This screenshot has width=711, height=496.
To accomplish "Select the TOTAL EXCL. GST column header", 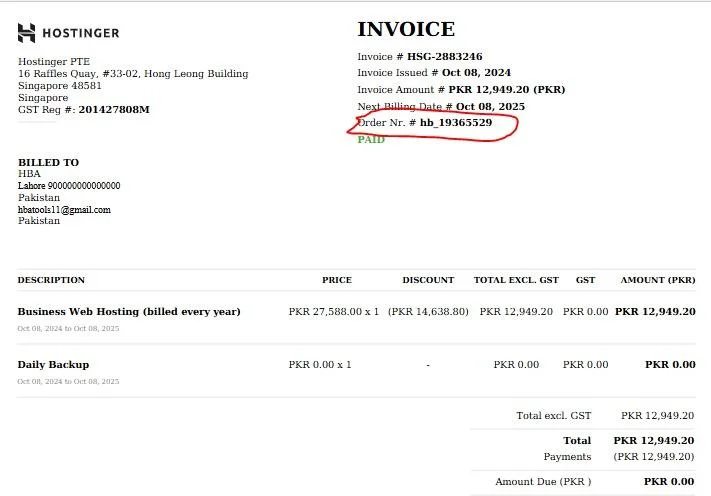I will tap(516, 280).
